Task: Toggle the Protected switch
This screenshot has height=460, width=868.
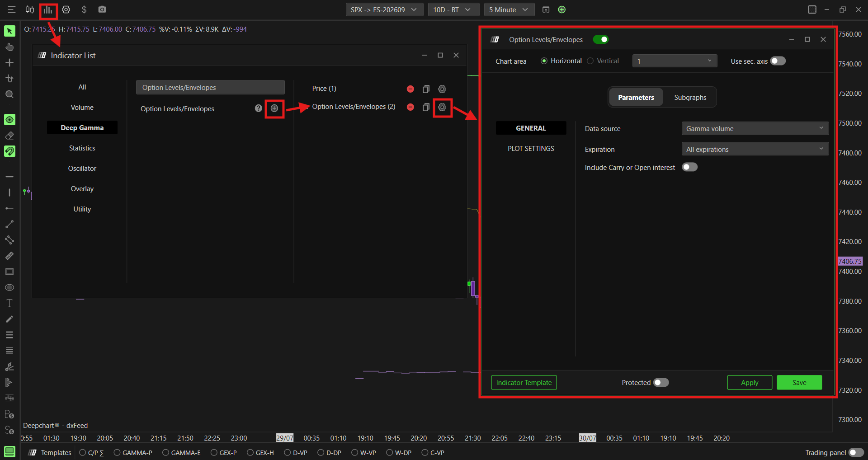Action: click(661, 383)
